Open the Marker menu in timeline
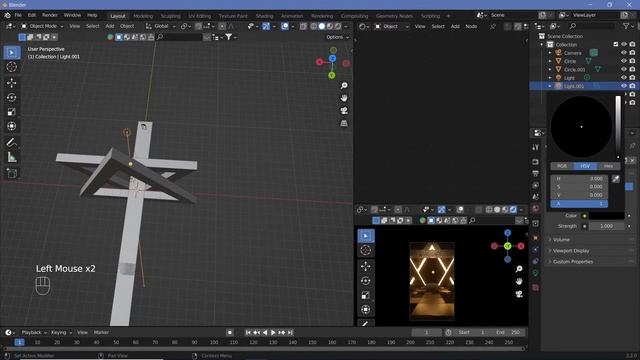640x360 pixels. (101, 332)
